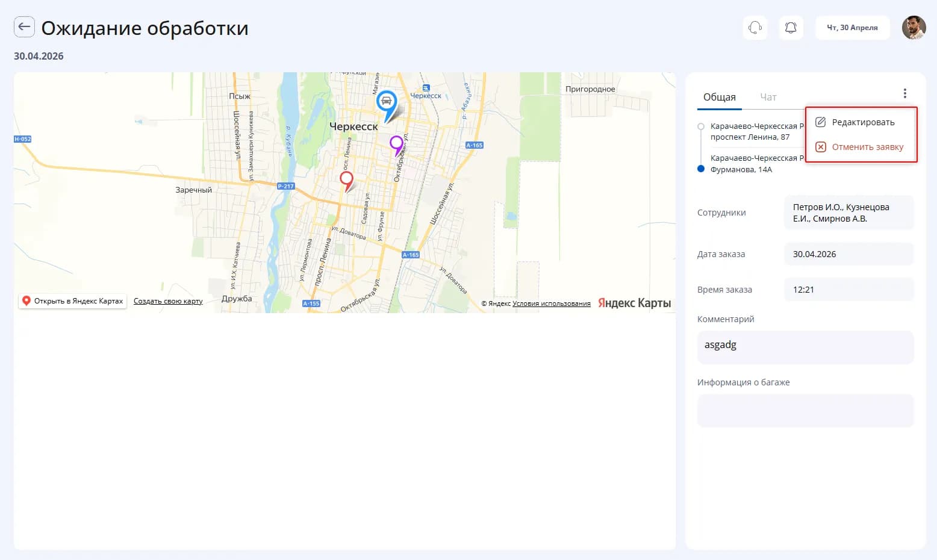Click the Время заказа 12:21 field
937x560 pixels.
[x=848, y=290]
